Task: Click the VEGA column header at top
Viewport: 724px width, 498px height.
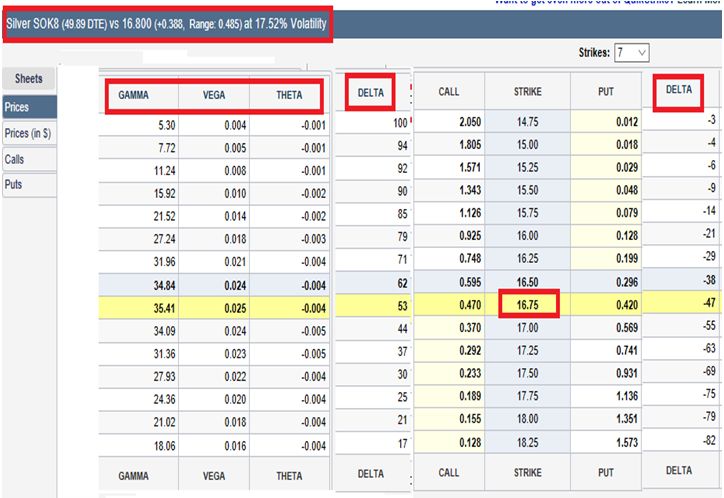Action: click(x=214, y=95)
